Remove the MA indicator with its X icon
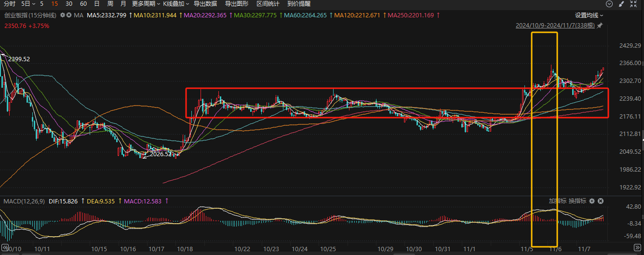Image resolution: width=644 pixels, height=255 pixels. click(x=69, y=15)
